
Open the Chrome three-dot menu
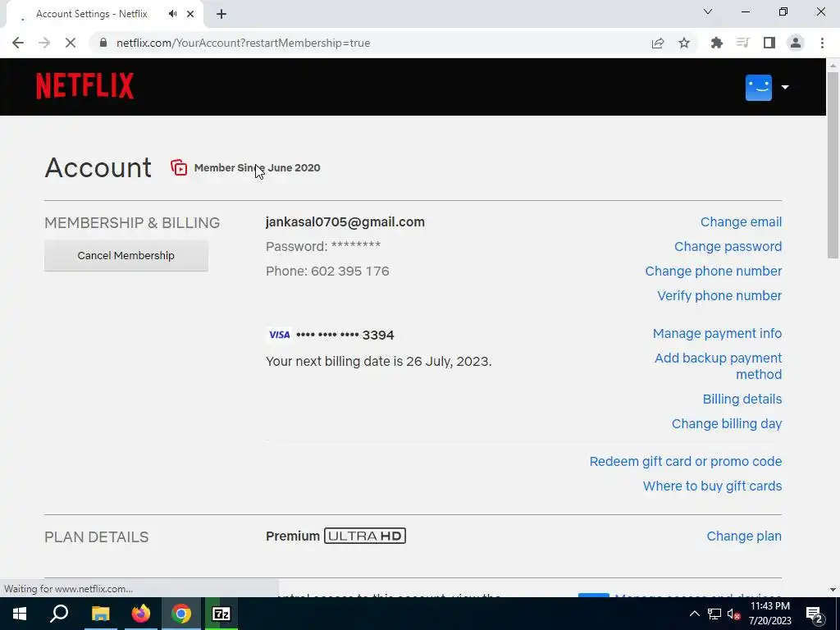click(x=822, y=43)
